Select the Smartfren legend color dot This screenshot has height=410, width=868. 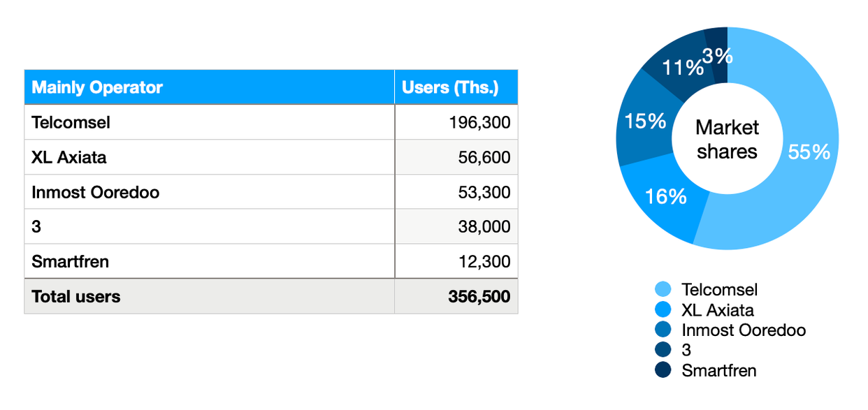663,370
